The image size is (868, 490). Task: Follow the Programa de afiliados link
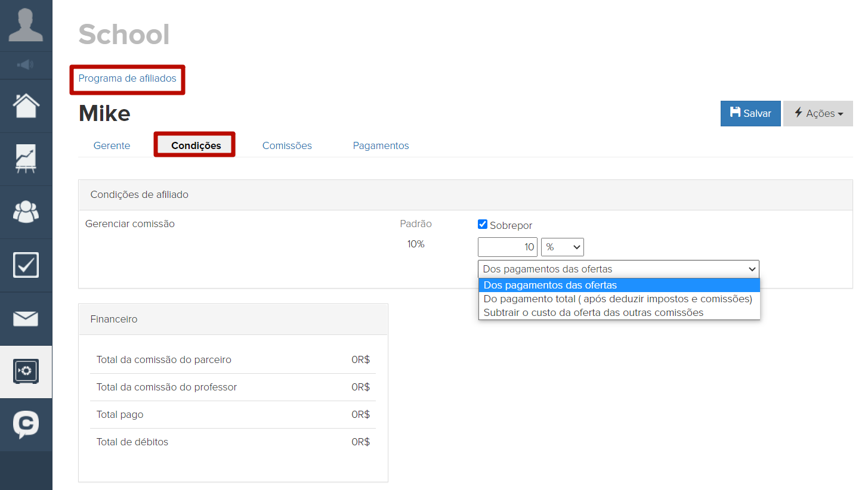click(x=128, y=78)
